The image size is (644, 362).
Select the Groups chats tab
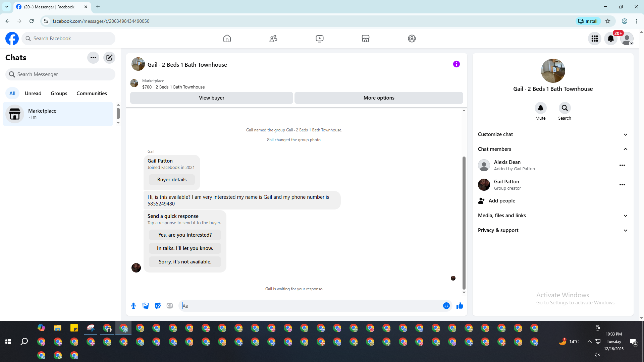[59, 94]
